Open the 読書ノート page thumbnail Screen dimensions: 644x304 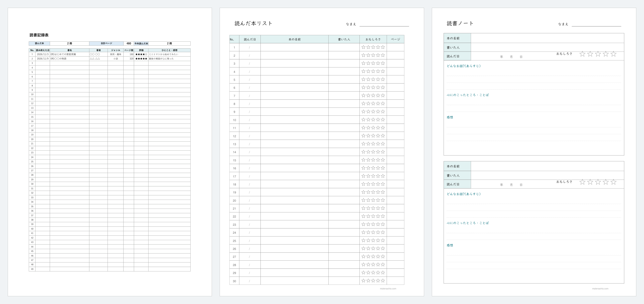click(534, 152)
